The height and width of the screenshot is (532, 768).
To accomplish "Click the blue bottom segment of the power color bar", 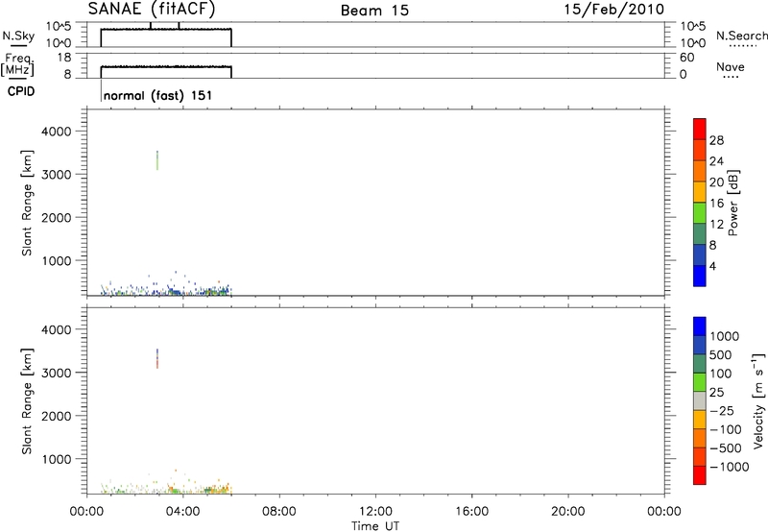I will click(x=700, y=276).
